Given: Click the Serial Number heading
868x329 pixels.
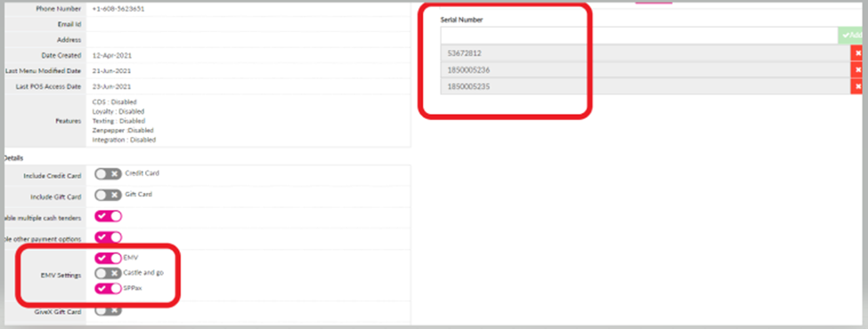Looking at the screenshot, I should (462, 20).
